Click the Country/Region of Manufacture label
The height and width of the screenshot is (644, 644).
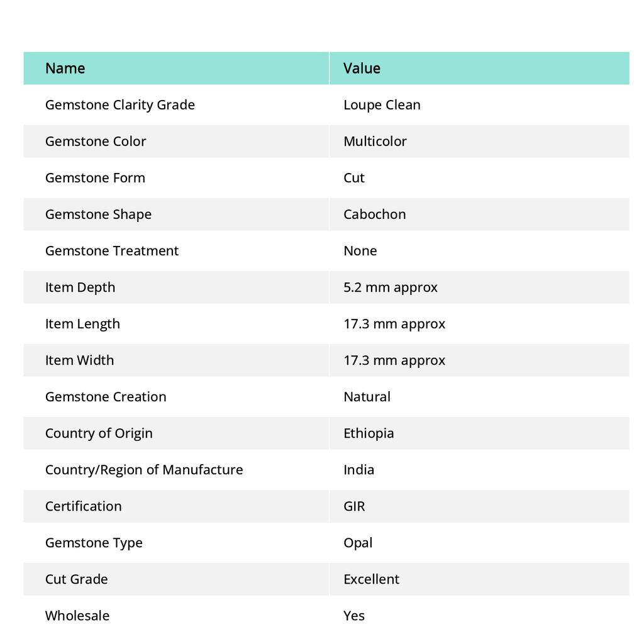pyautogui.click(x=144, y=470)
